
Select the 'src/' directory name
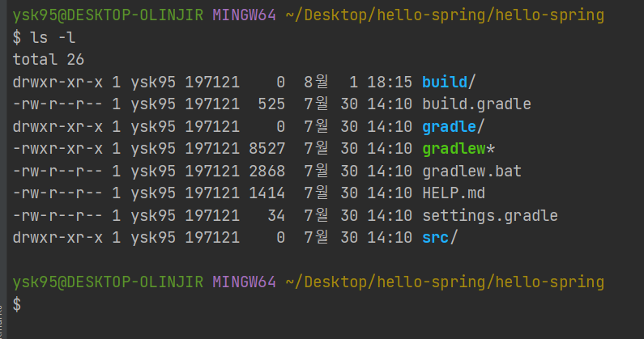440,238
